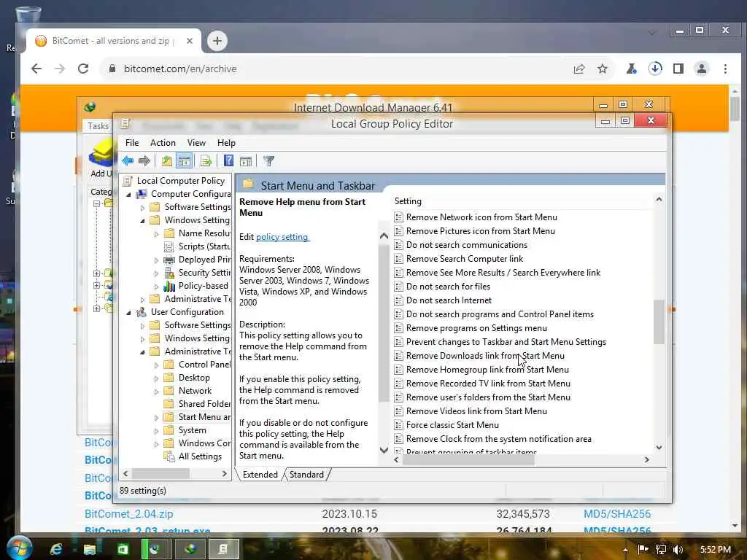Click the blue Help icon in toolbar
This screenshot has height=560, width=747.
pyautogui.click(x=228, y=161)
